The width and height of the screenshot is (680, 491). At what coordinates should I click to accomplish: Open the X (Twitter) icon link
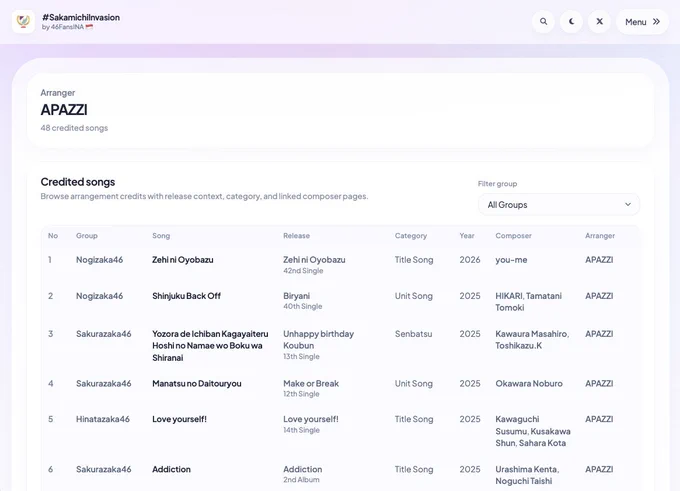tap(599, 21)
